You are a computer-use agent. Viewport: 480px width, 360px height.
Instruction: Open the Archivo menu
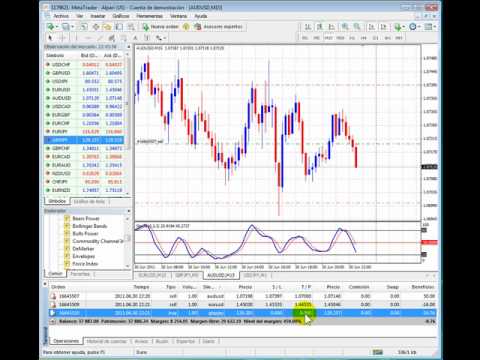pyautogui.click(x=61, y=16)
